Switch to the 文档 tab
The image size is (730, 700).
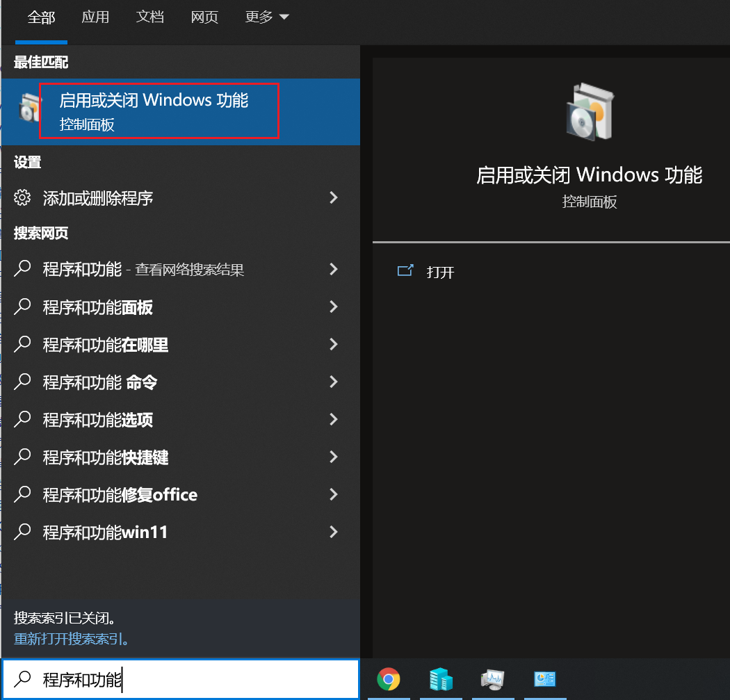tap(150, 17)
